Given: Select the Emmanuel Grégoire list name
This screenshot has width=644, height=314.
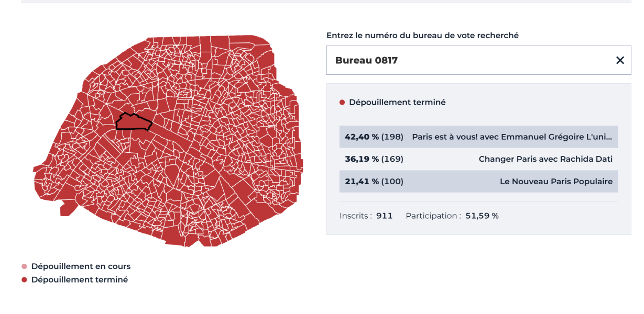Looking at the screenshot, I should coord(512,137).
